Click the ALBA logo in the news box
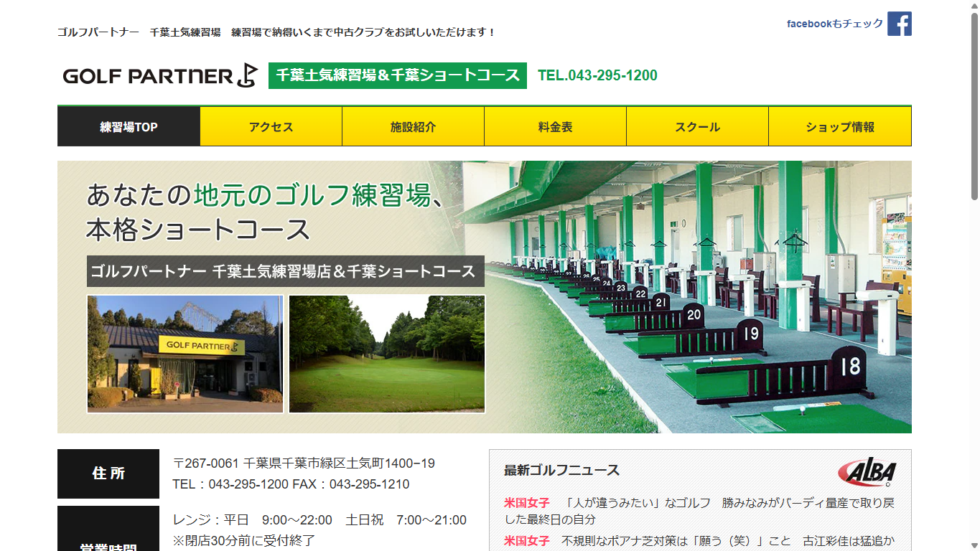Image resolution: width=980 pixels, height=551 pixels. [x=867, y=471]
